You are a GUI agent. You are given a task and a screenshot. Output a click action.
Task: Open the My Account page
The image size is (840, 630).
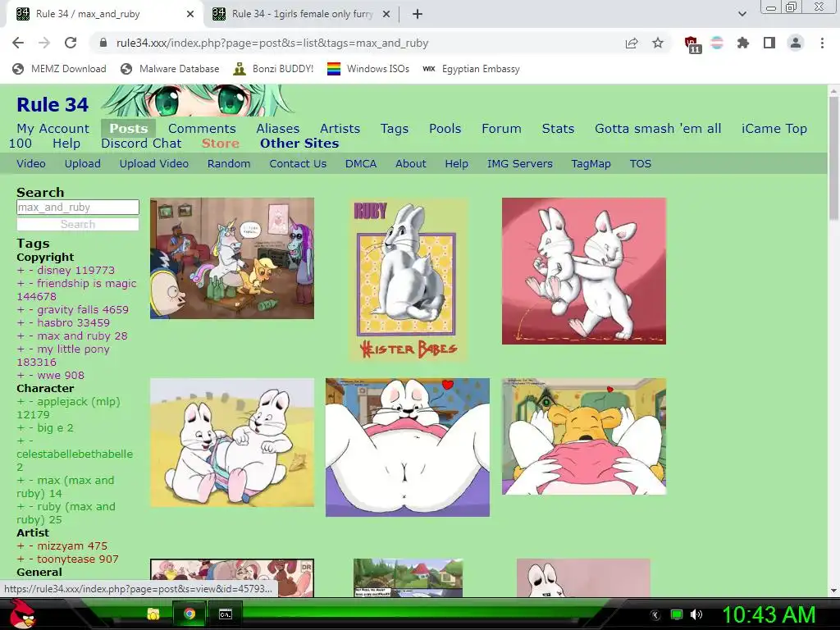click(x=53, y=129)
